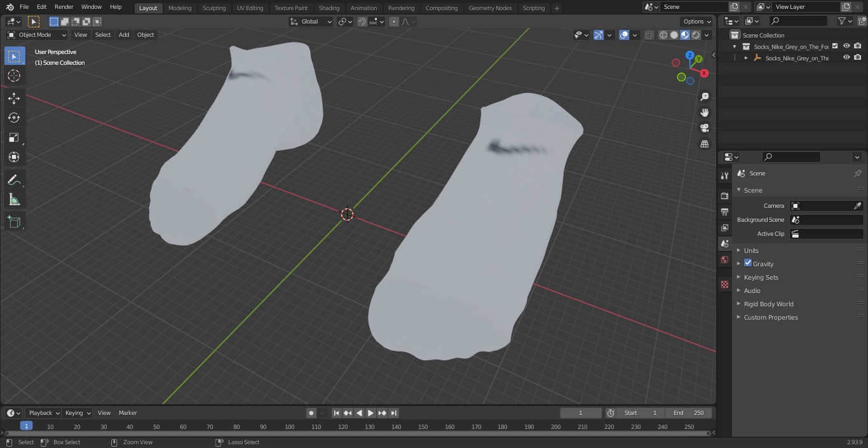Open the outliner filter dropdown
Screen dimensions: 868x448
[x=844, y=21]
